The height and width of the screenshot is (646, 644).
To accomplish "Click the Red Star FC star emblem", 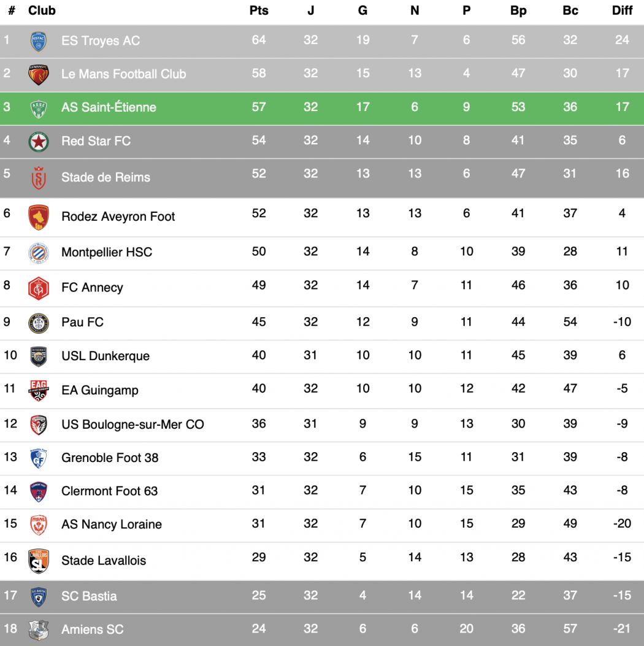I will point(39,141).
